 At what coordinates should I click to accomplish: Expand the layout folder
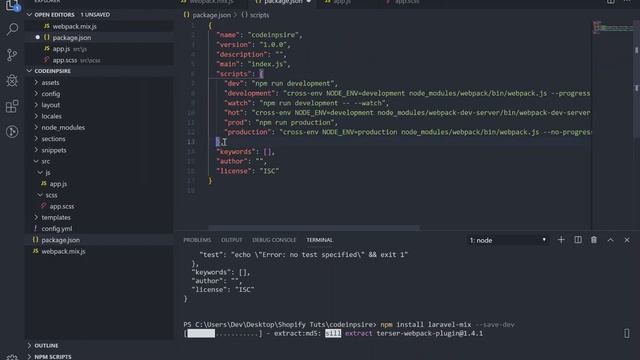(98, 105)
